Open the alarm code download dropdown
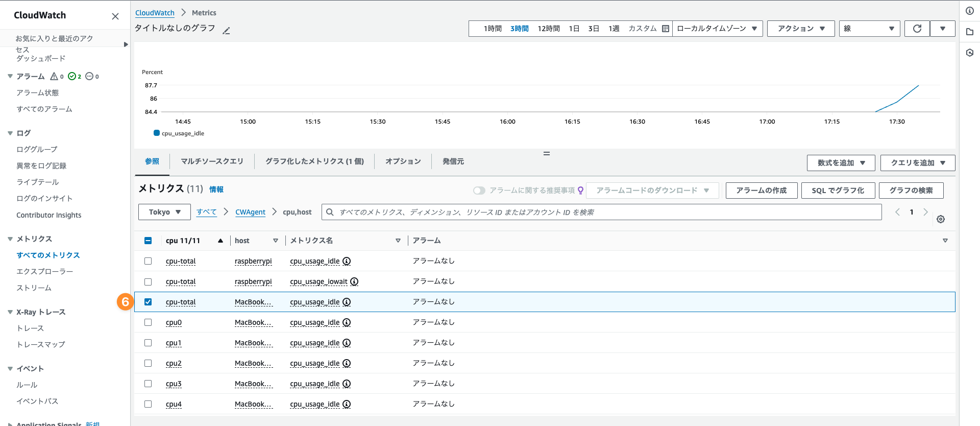This screenshot has height=426, width=980. pos(653,191)
